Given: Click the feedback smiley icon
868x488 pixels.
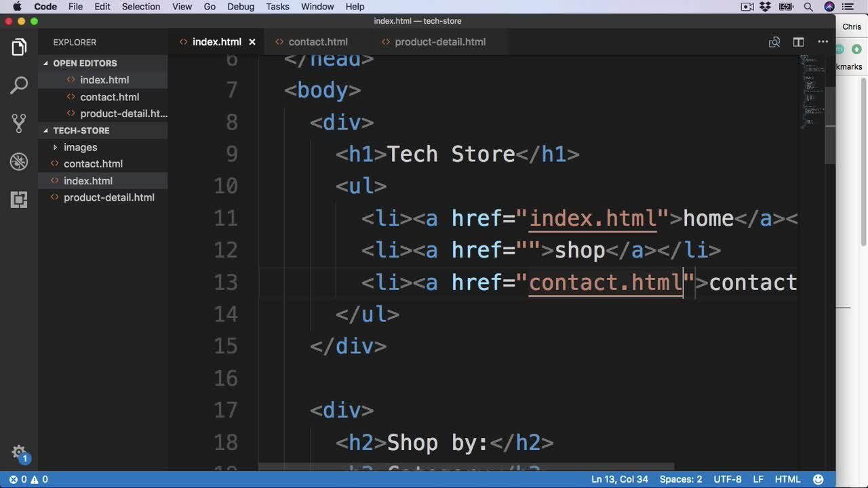Looking at the screenshot, I should 818,479.
